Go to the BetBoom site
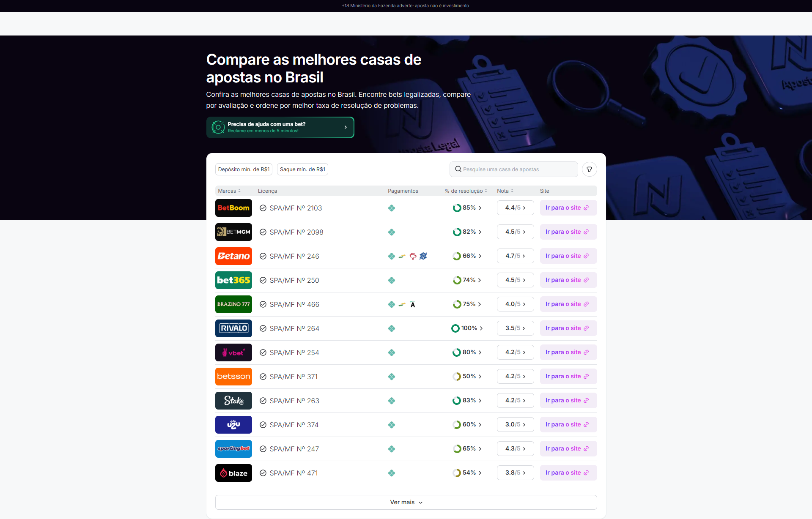The height and width of the screenshot is (519, 812). point(568,208)
